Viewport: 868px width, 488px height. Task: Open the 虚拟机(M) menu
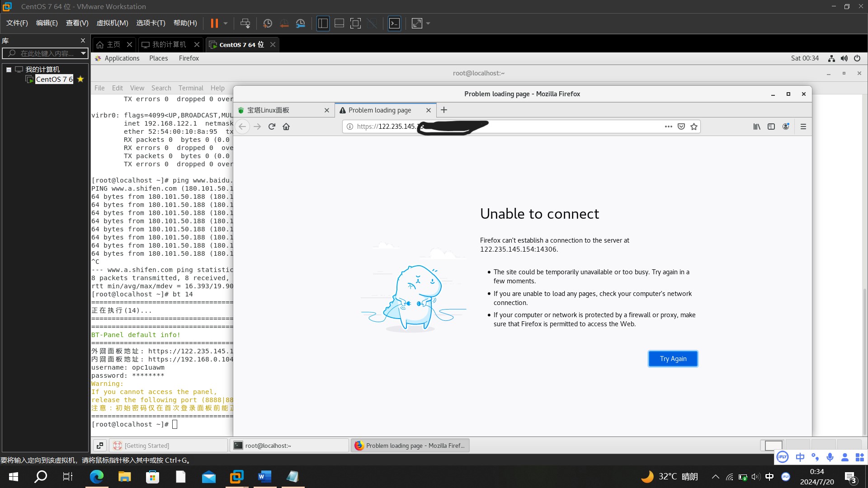coord(112,23)
